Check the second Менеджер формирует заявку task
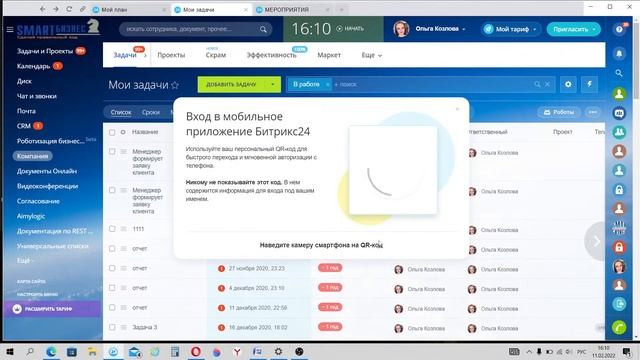 tap(112, 190)
